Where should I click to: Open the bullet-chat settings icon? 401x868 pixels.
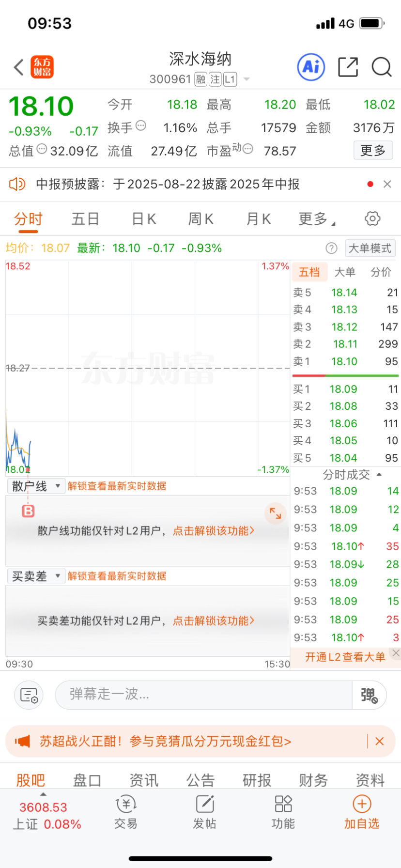tap(29, 695)
